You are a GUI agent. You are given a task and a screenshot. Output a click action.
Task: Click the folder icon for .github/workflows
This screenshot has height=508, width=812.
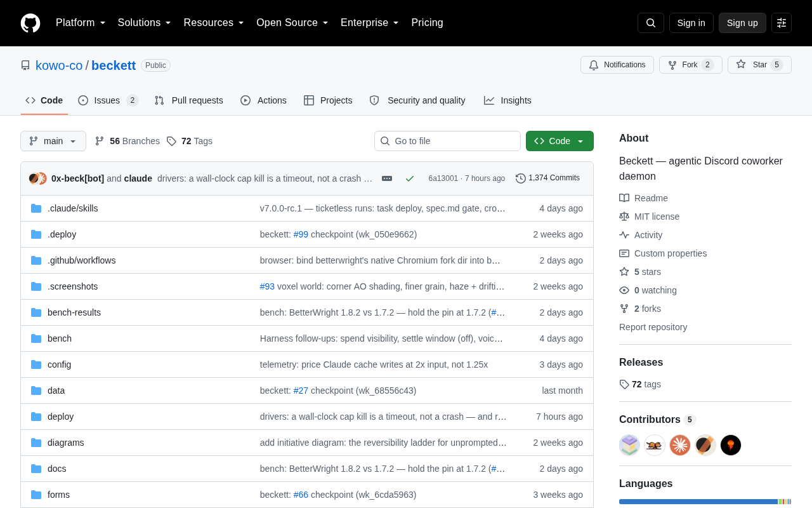(36, 260)
